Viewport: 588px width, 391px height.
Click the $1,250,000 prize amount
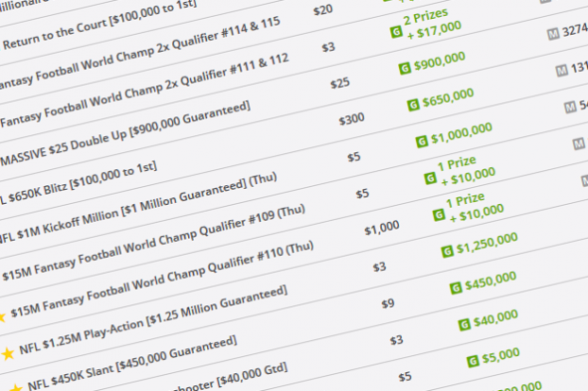487,244
